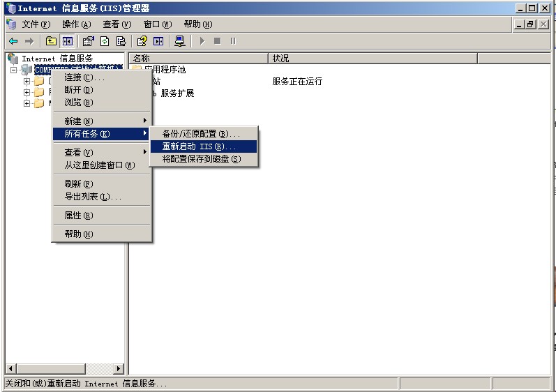Click the Back arrow toolbar icon
The image size is (556, 392).
coord(13,41)
